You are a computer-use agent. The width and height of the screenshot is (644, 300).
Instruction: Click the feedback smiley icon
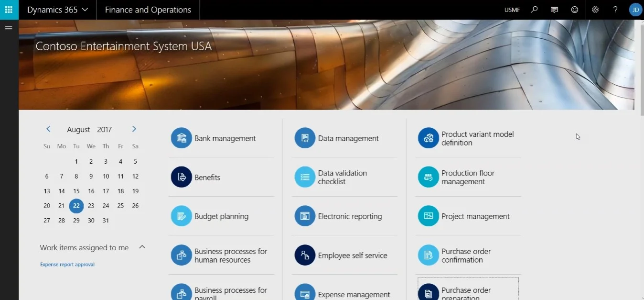[x=575, y=10]
